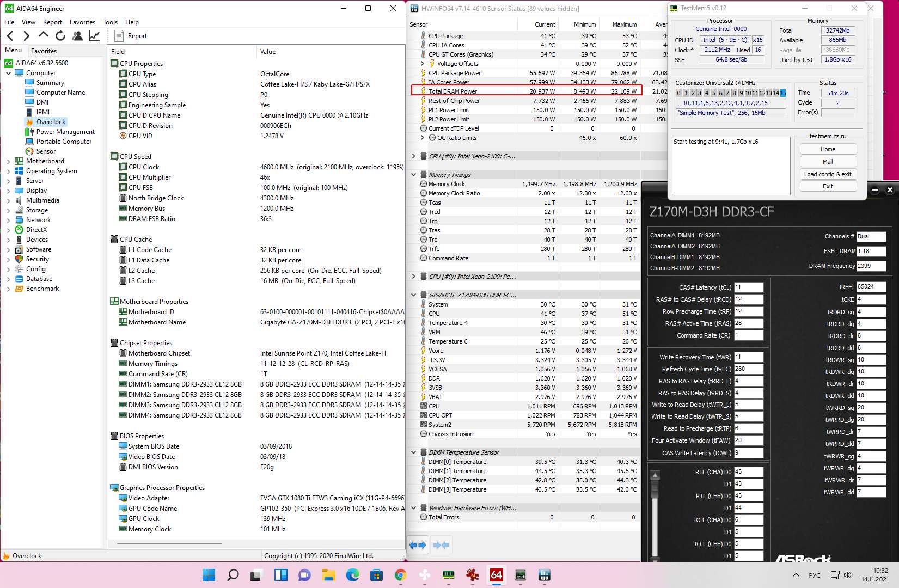
Task: Open the graph icon in AIDA64 toolbar
Action: pyautogui.click(x=94, y=36)
